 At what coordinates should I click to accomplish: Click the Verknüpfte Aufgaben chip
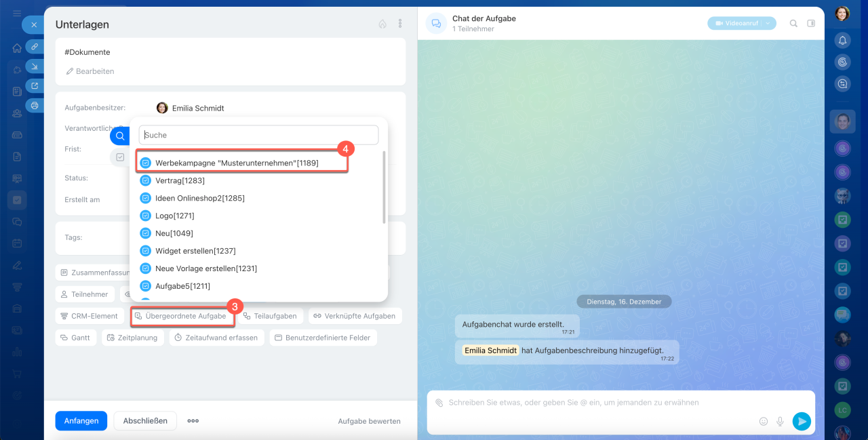[355, 316]
